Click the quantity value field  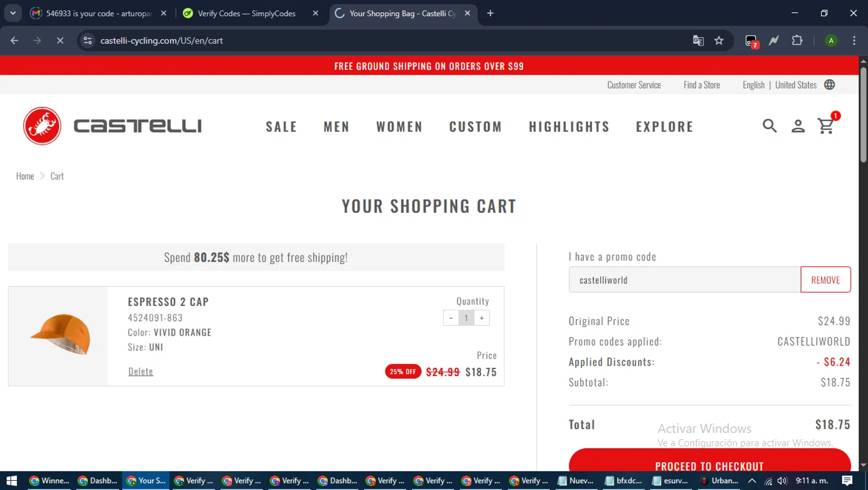coord(466,318)
